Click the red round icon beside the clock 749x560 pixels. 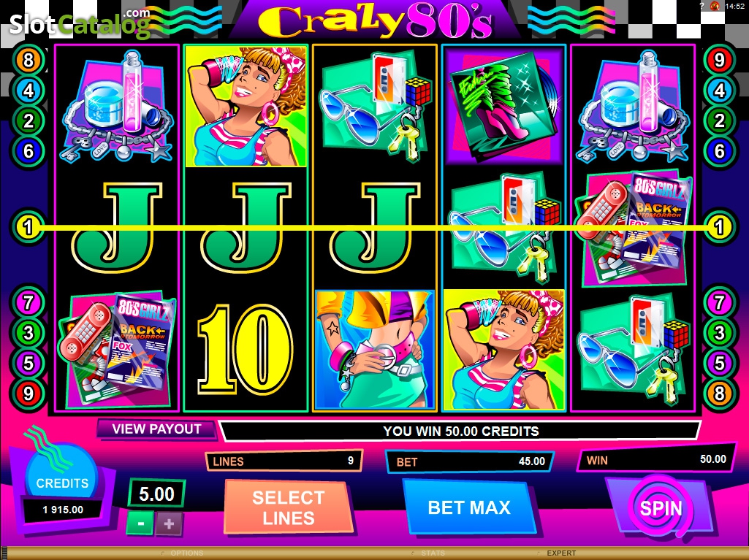pos(715,6)
